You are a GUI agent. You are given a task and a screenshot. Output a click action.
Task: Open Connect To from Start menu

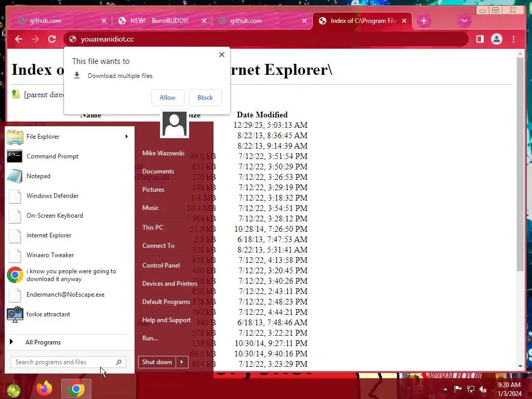(x=158, y=246)
